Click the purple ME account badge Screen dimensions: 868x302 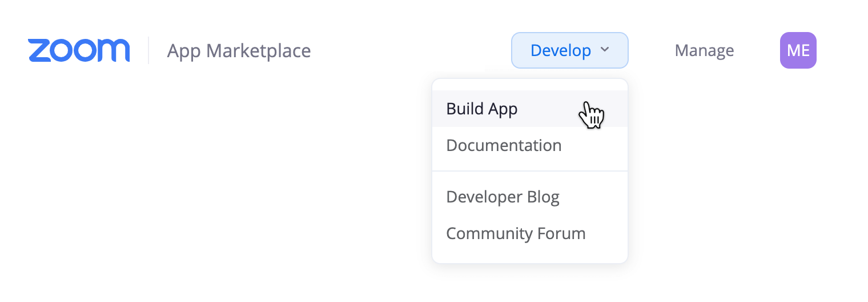[798, 50]
